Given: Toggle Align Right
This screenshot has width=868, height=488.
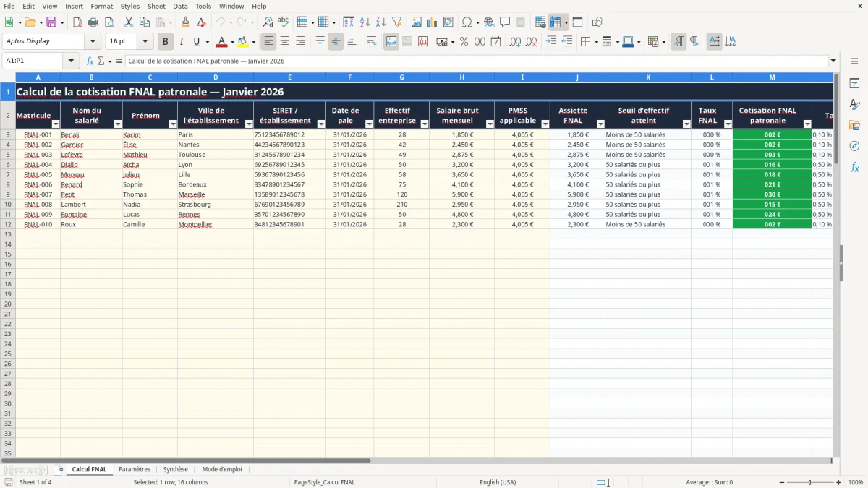Looking at the screenshot, I should click(301, 42).
